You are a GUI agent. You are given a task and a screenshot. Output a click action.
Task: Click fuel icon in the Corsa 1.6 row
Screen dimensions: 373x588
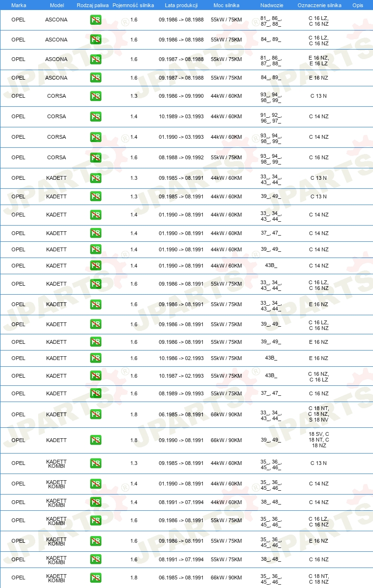pos(95,157)
